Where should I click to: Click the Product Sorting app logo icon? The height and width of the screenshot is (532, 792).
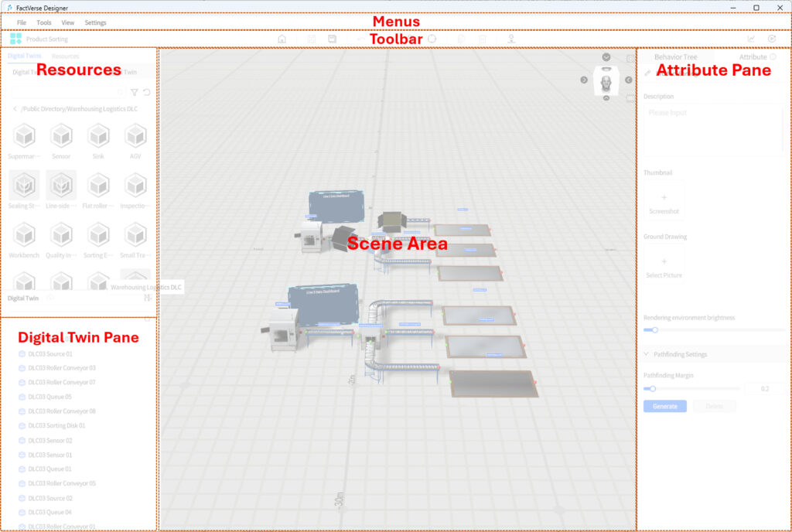tap(15, 39)
